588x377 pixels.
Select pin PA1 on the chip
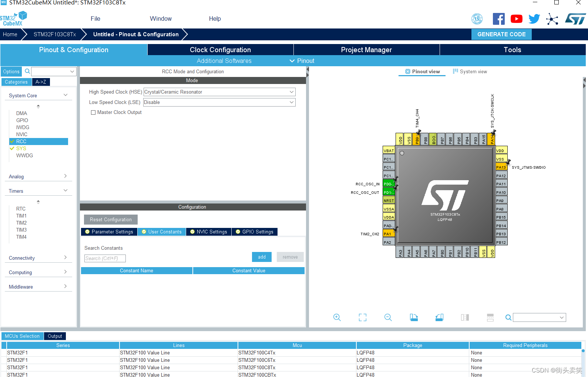tap(389, 234)
